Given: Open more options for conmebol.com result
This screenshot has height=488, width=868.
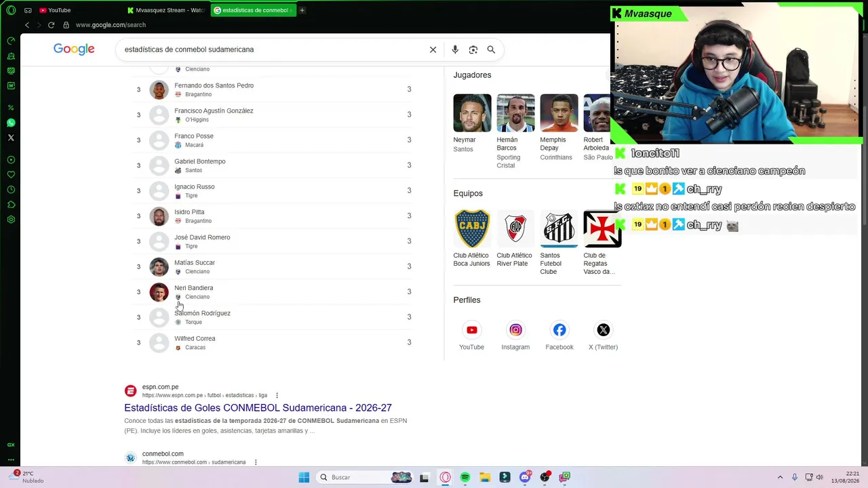Looking at the screenshot, I should point(256,462).
